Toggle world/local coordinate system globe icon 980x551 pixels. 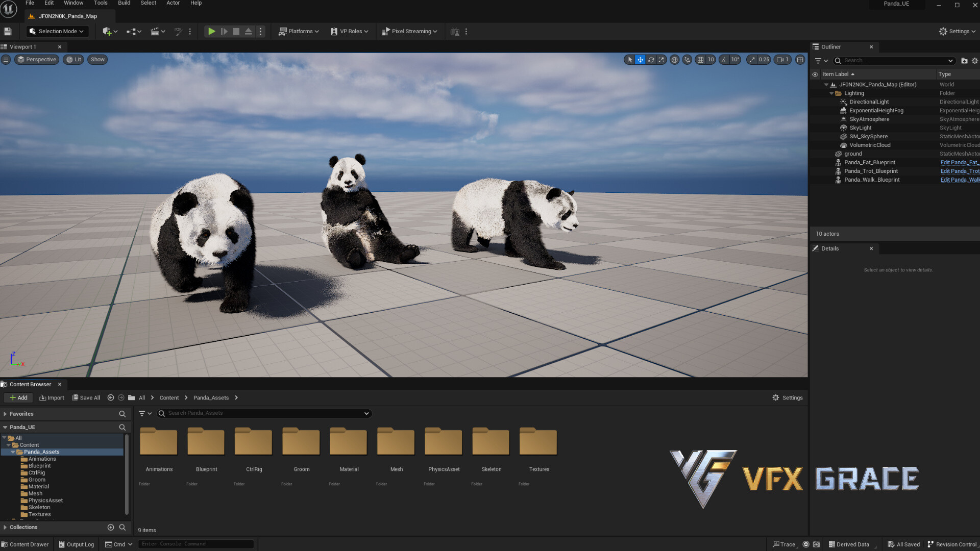(x=674, y=59)
